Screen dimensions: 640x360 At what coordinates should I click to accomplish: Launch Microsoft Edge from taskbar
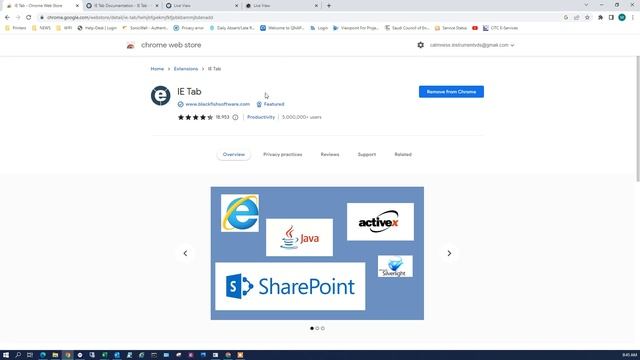point(43,355)
